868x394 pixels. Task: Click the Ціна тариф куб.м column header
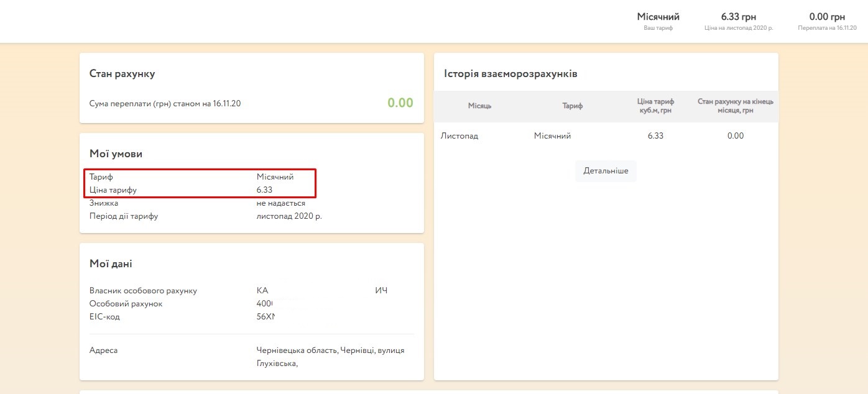[655, 106]
